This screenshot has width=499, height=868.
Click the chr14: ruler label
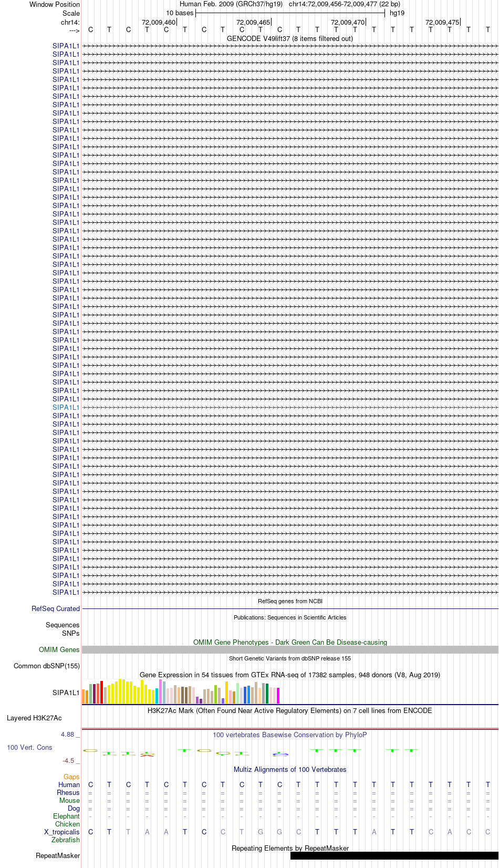click(70, 22)
